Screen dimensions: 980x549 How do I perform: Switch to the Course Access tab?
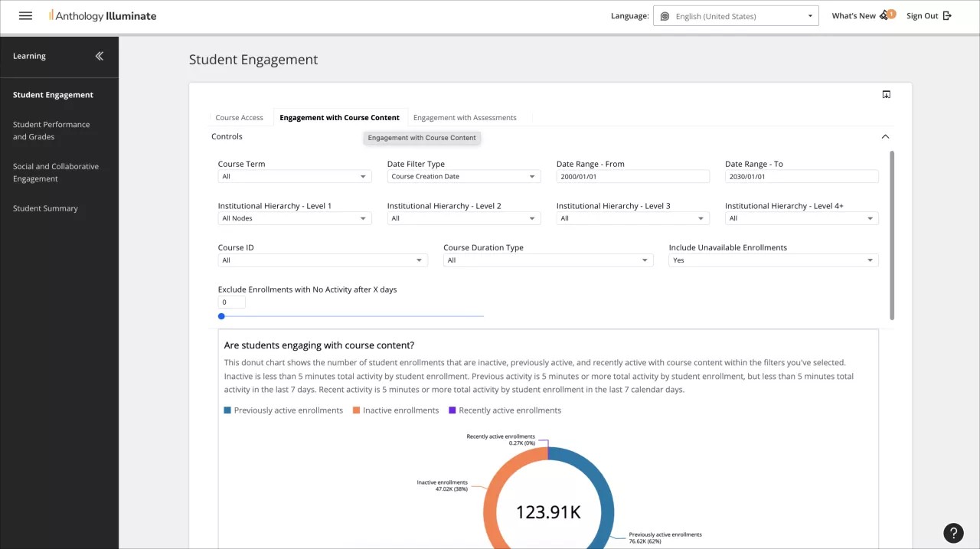tap(239, 118)
